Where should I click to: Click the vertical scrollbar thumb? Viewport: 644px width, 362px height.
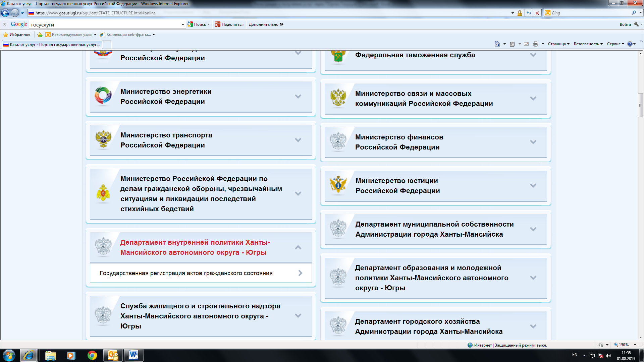641,105
